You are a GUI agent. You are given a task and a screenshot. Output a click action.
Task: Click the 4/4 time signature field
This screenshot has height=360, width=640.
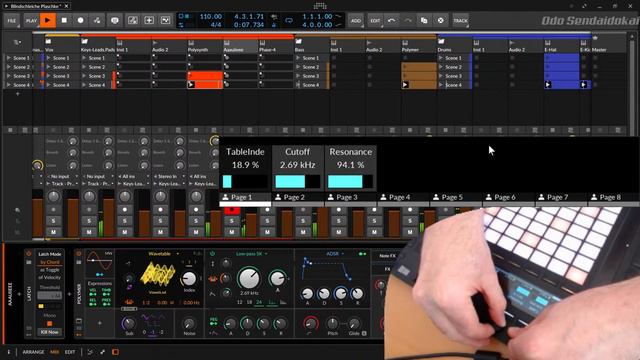(x=216, y=25)
